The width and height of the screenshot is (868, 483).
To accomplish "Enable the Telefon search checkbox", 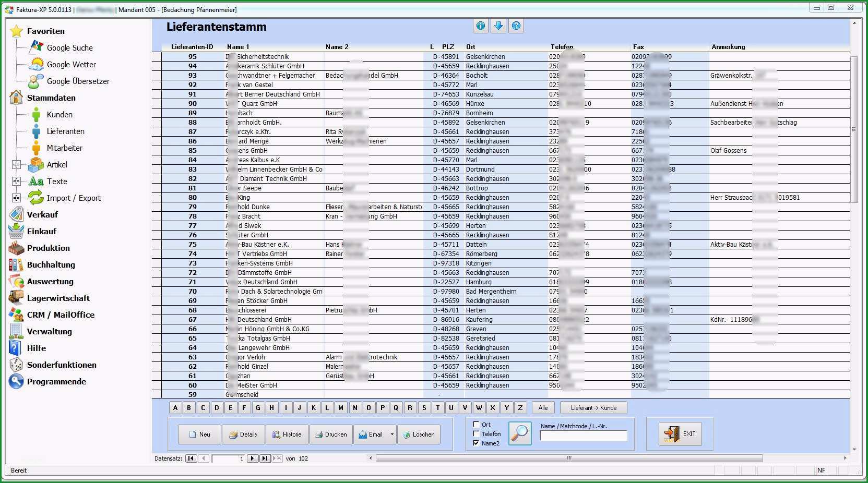I will pos(476,433).
